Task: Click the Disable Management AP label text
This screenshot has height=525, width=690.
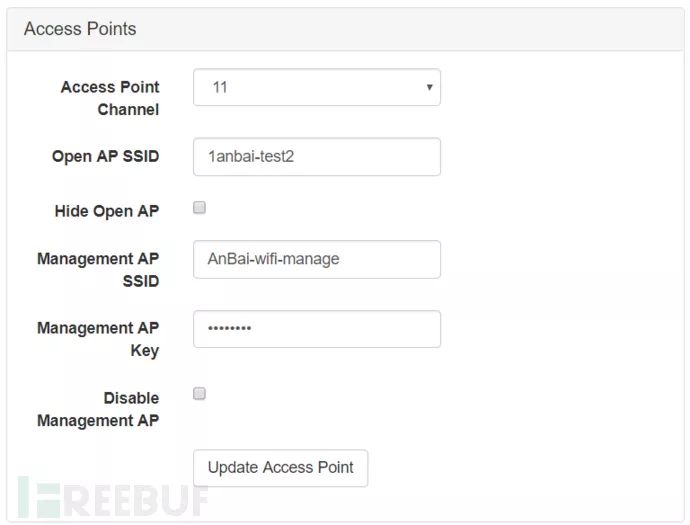Action: click(98, 409)
